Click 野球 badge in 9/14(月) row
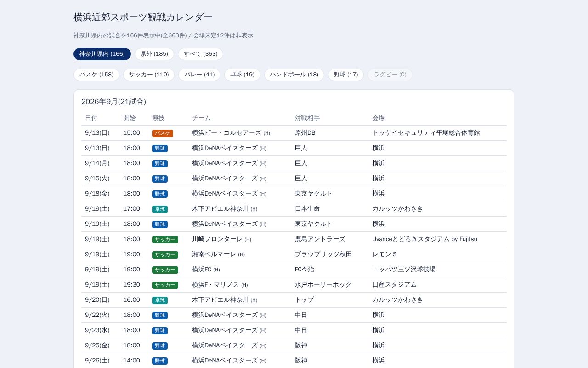 (x=160, y=164)
